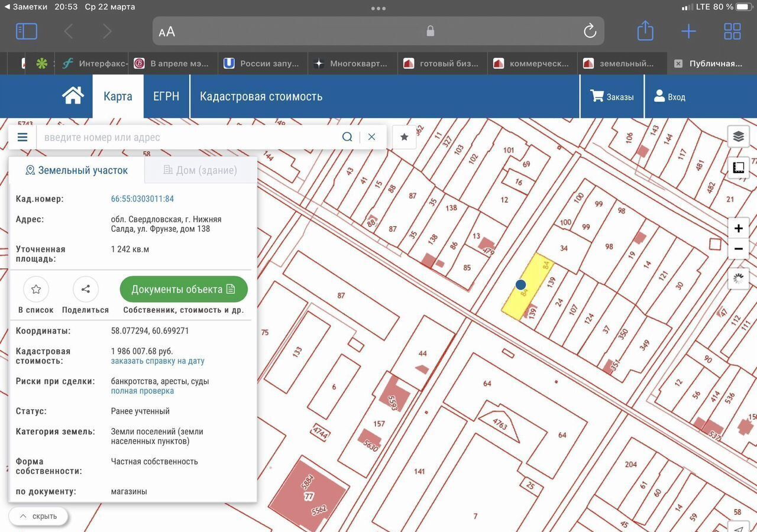
Task: Click parcel 204 on the map
Action: tap(630, 464)
